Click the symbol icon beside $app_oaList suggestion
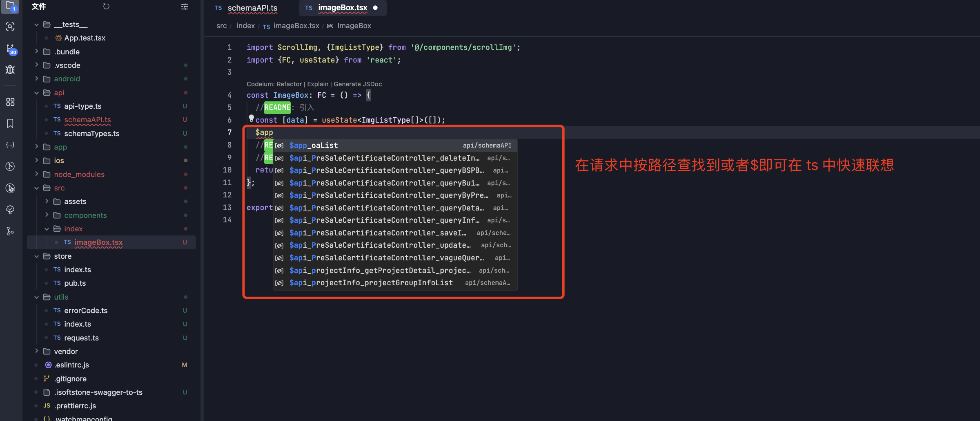 tap(279, 146)
